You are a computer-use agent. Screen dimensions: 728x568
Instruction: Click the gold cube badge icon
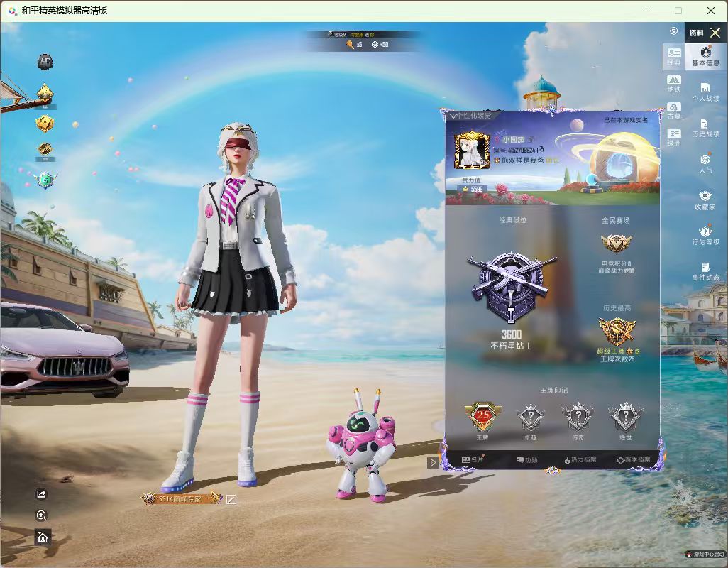(45, 124)
